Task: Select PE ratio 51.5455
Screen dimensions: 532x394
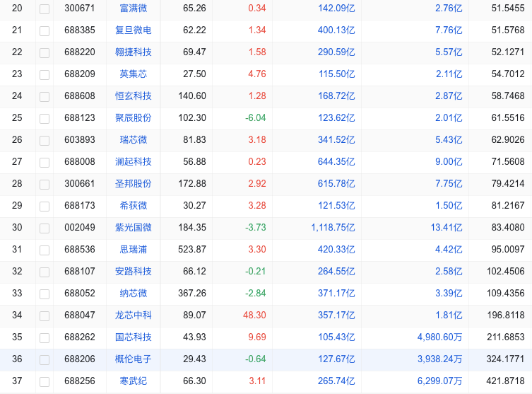Action: [x=508, y=8]
